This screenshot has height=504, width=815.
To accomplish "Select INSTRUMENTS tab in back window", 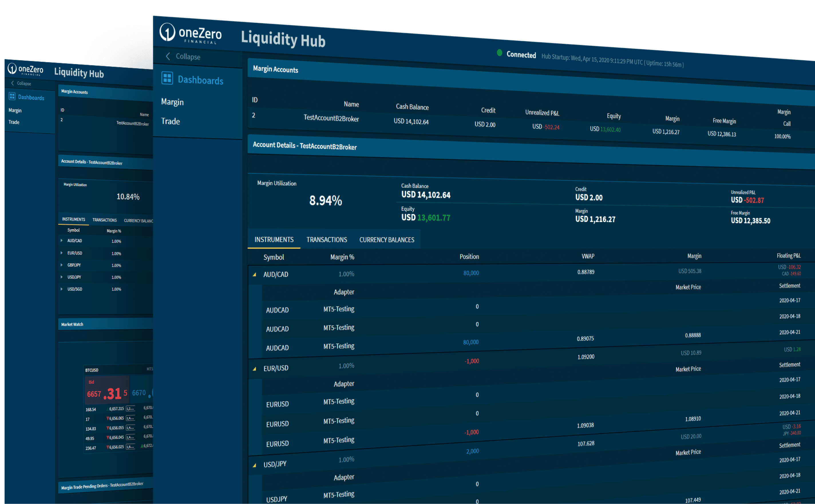I will pos(74,219).
